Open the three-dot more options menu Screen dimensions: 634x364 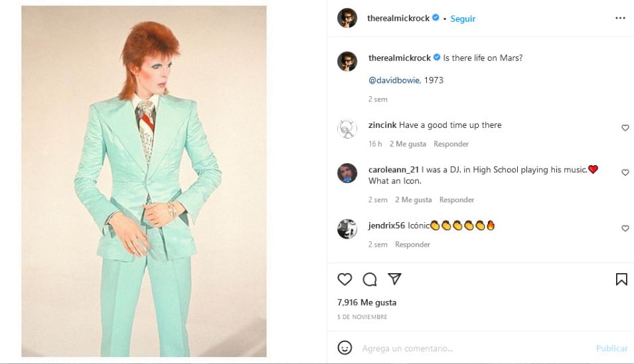point(620,19)
